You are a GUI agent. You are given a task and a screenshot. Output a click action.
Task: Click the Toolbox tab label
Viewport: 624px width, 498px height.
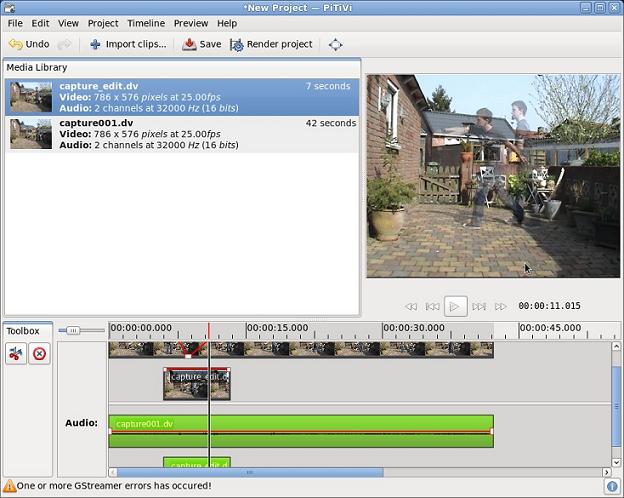click(x=23, y=331)
